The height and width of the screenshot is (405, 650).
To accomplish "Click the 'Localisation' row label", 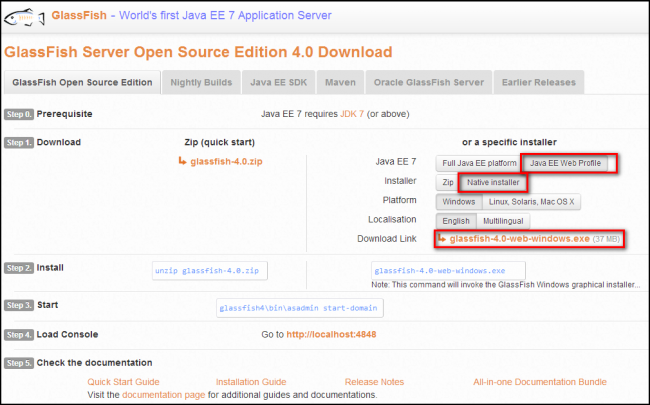I will coord(392,219).
